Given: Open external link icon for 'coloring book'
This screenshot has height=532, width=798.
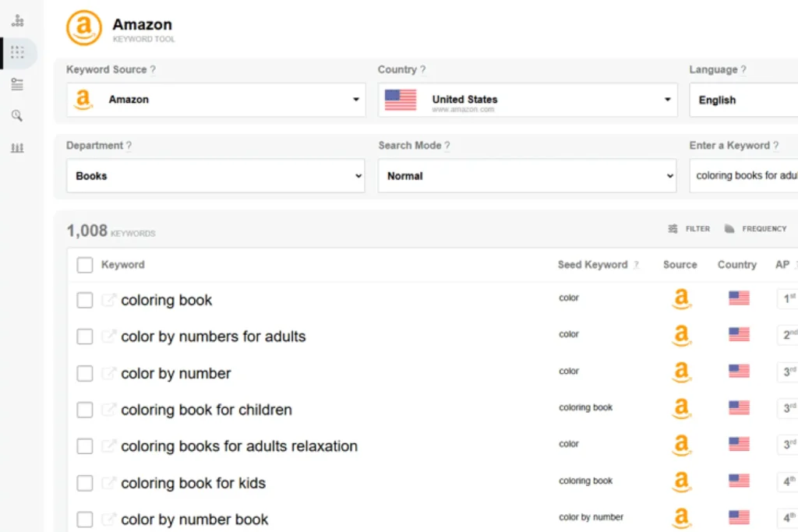Looking at the screenshot, I should pyautogui.click(x=108, y=300).
